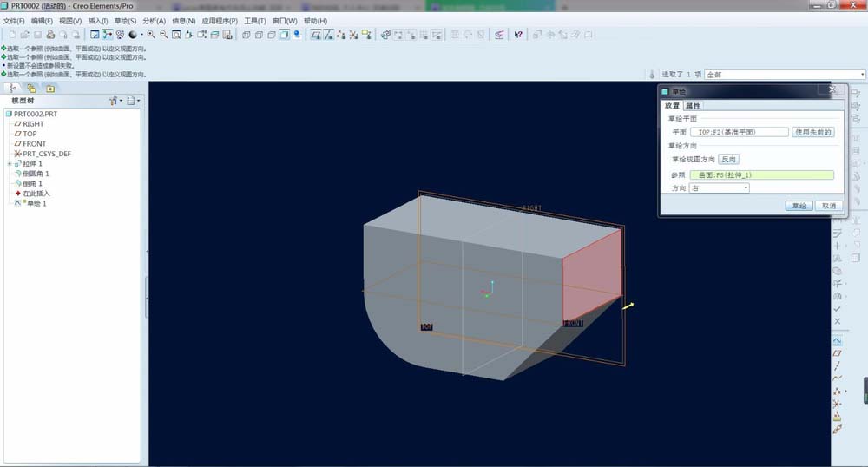Click the print icon in toolbar
868x467 pixels.
click(x=50, y=35)
